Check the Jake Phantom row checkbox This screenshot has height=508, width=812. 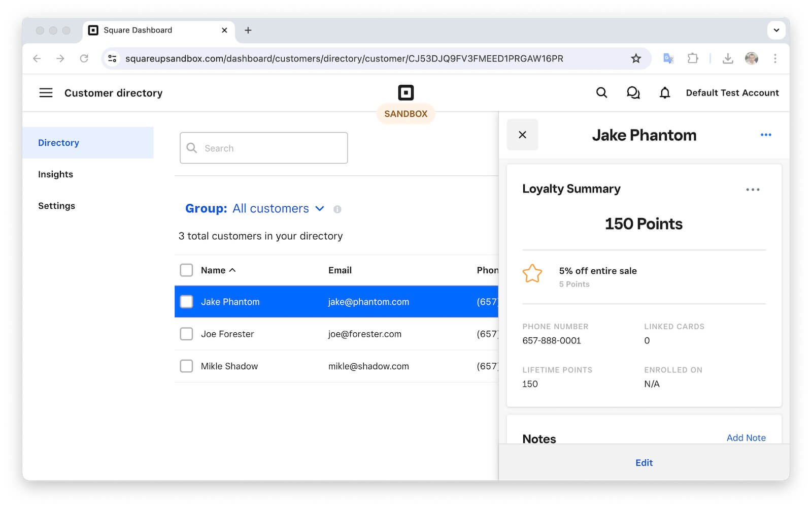(x=186, y=302)
